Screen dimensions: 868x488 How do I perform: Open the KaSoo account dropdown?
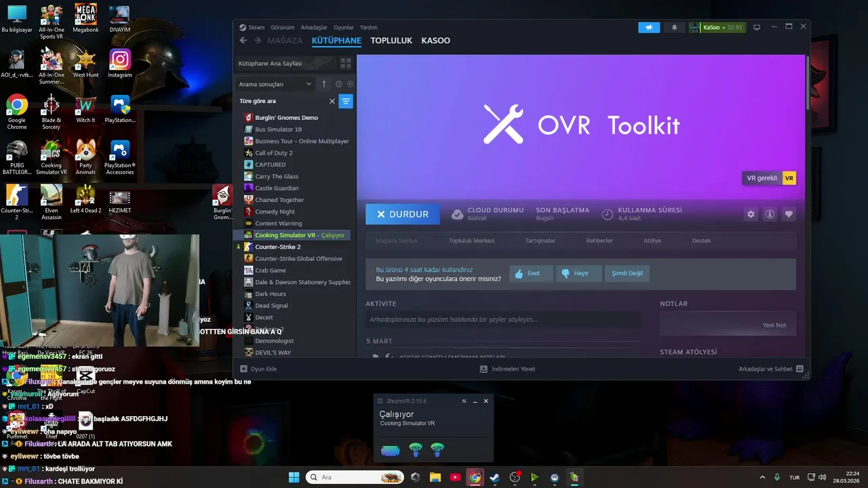click(717, 27)
